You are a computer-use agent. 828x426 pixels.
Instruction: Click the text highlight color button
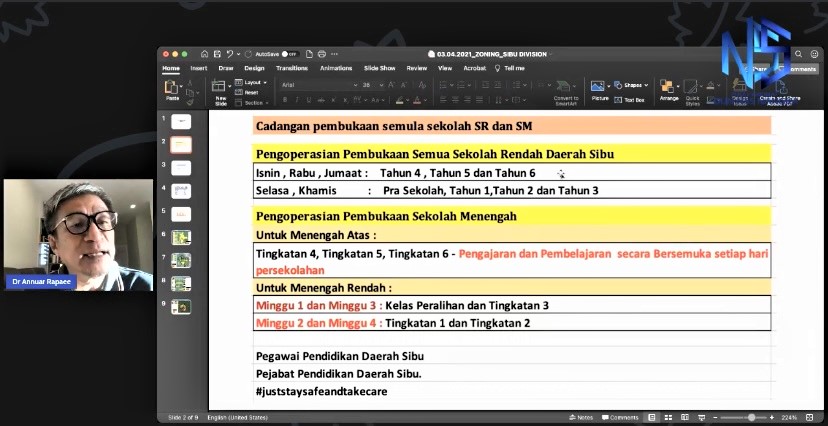400,100
